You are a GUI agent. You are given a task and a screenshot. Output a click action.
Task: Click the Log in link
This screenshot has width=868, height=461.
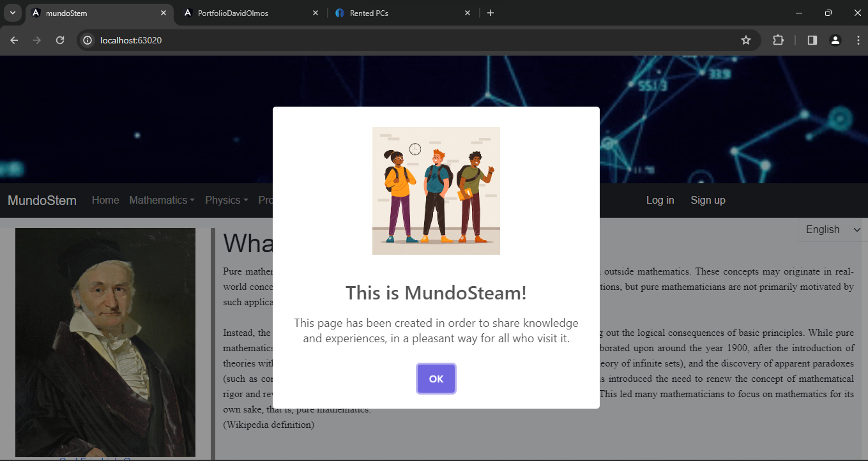(x=660, y=200)
